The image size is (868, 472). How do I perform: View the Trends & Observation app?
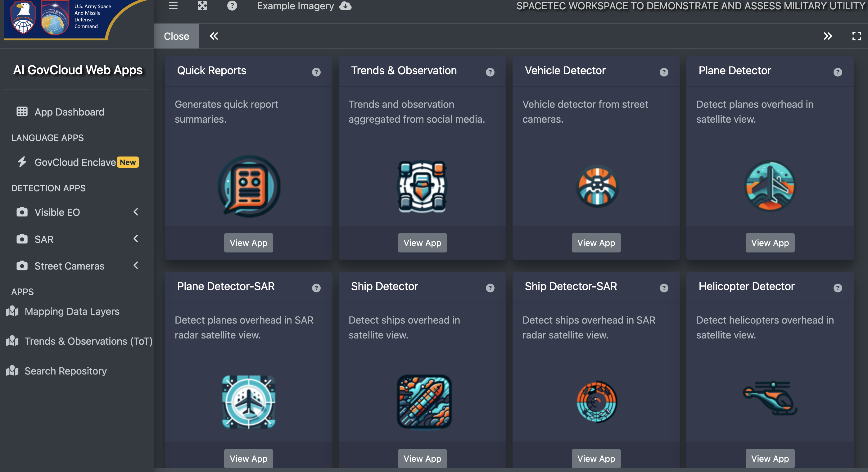click(x=423, y=243)
